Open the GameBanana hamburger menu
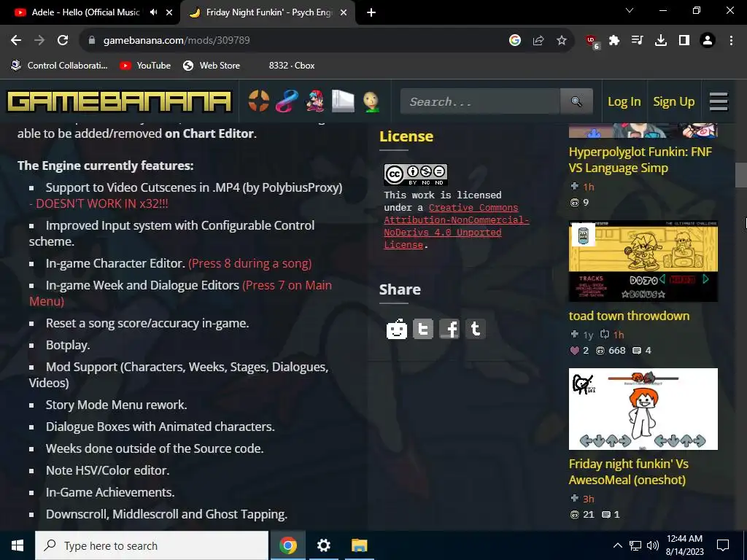The image size is (747, 560). [719, 101]
